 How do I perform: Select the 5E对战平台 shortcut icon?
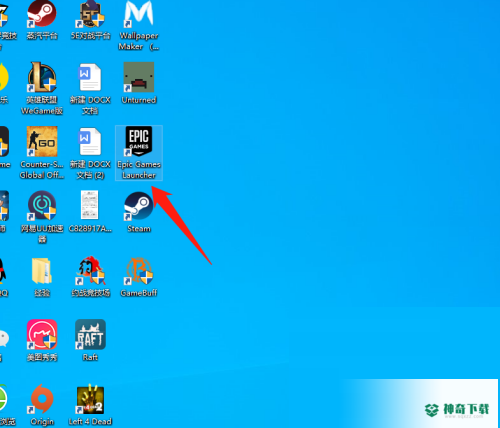point(90,13)
